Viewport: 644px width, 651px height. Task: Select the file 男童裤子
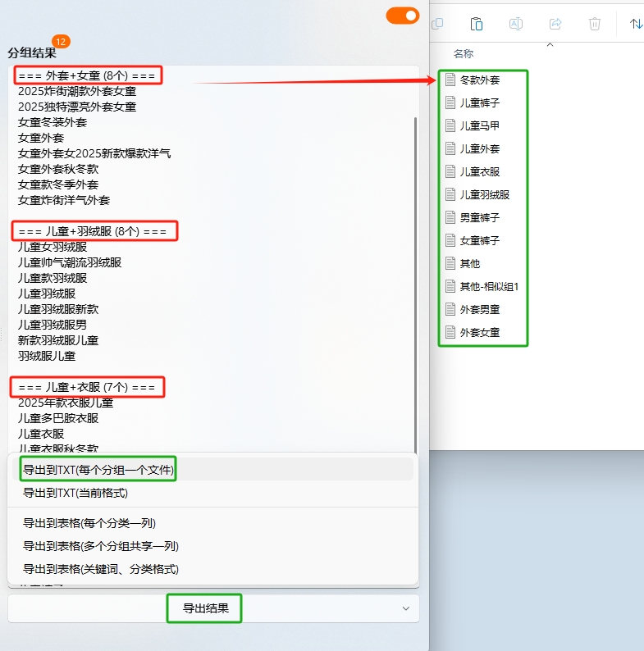480,217
